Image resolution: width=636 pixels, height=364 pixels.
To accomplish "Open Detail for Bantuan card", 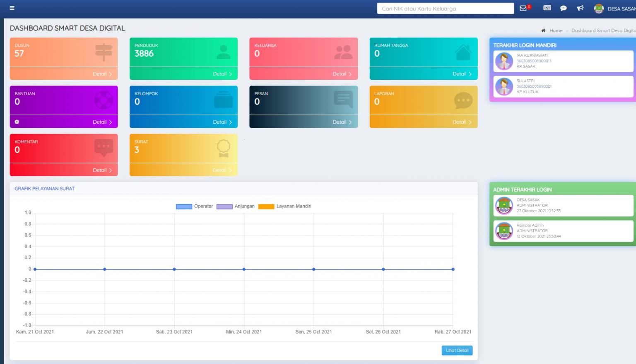I will click(x=102, y=122).
